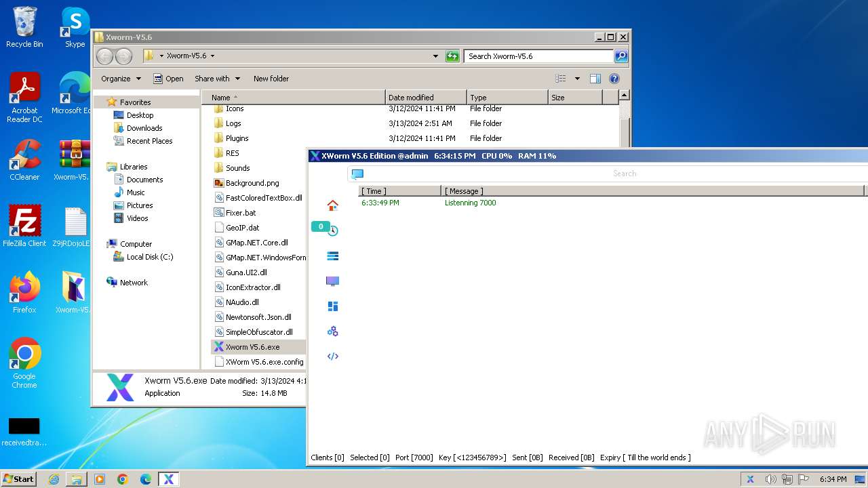Open the monitor icon in XWorm sidebar

[332, 281]
